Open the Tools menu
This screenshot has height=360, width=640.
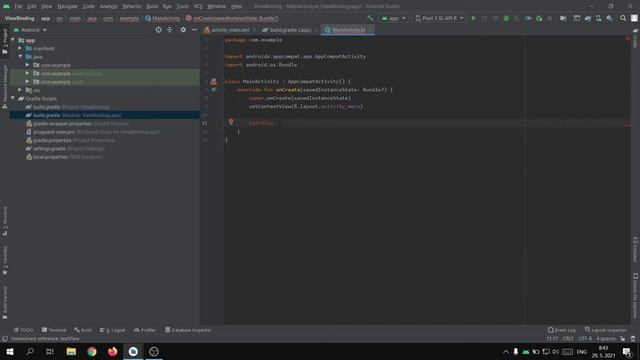[x=182, y=7]
